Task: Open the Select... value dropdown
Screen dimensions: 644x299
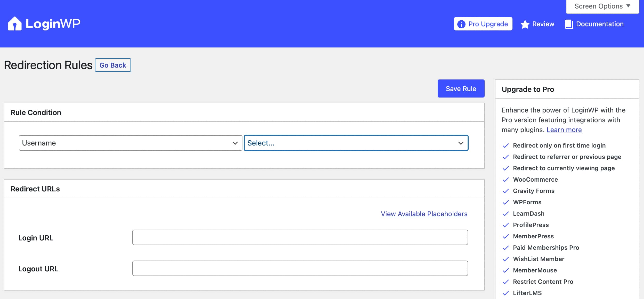Action: (356, 143)
